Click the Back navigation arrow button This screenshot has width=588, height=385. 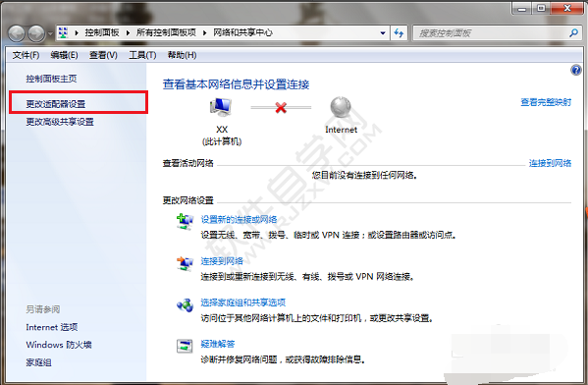16,33
